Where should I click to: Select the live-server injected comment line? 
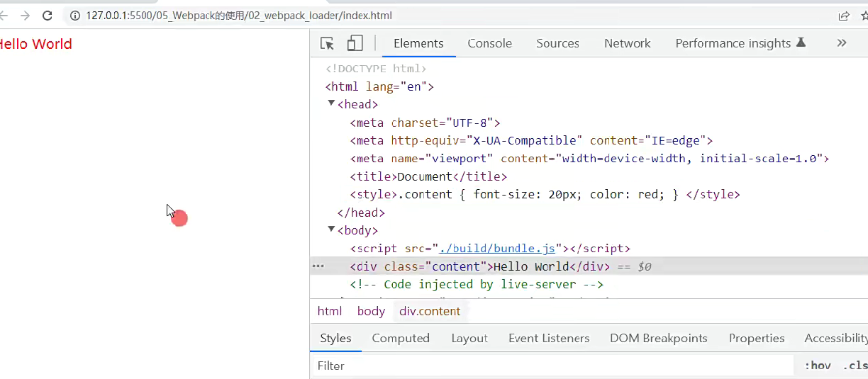[x=477, y=284]
